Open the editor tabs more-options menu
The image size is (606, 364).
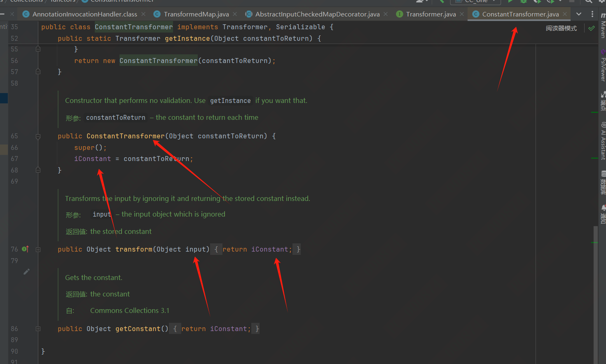click(x=592, y=14)
